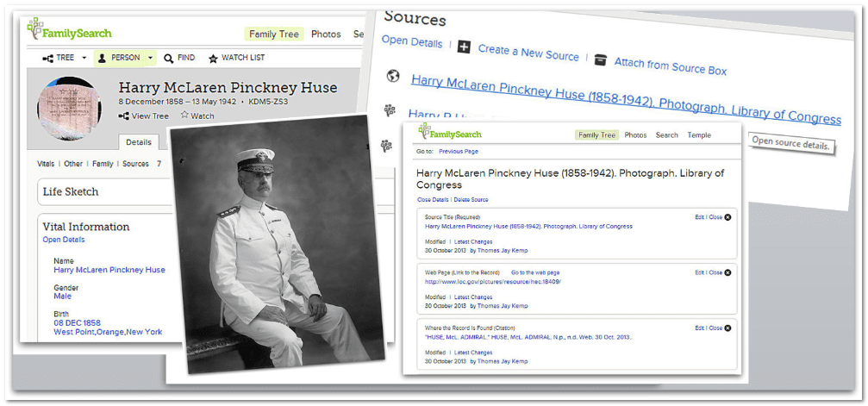The width and height of the screenshot is (868, 406).
Task: Click the FamilySearch logo on the person page
Action: [69, 30]
